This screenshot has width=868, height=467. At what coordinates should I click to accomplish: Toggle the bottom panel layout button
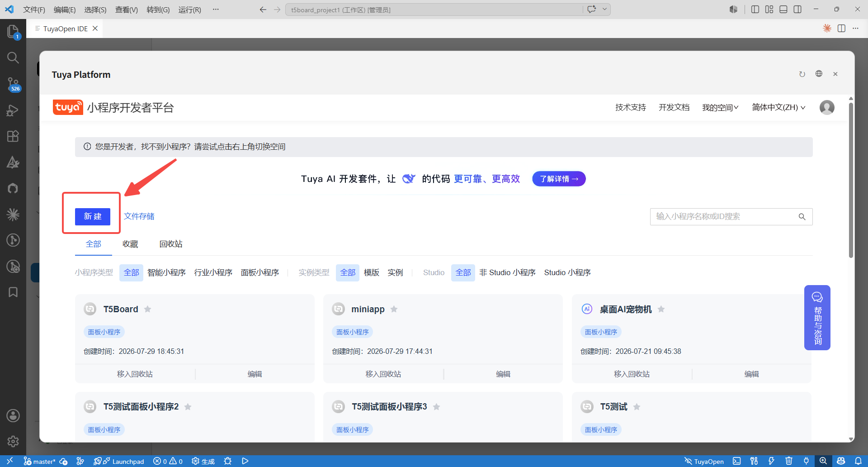click(x=783, y=10)
